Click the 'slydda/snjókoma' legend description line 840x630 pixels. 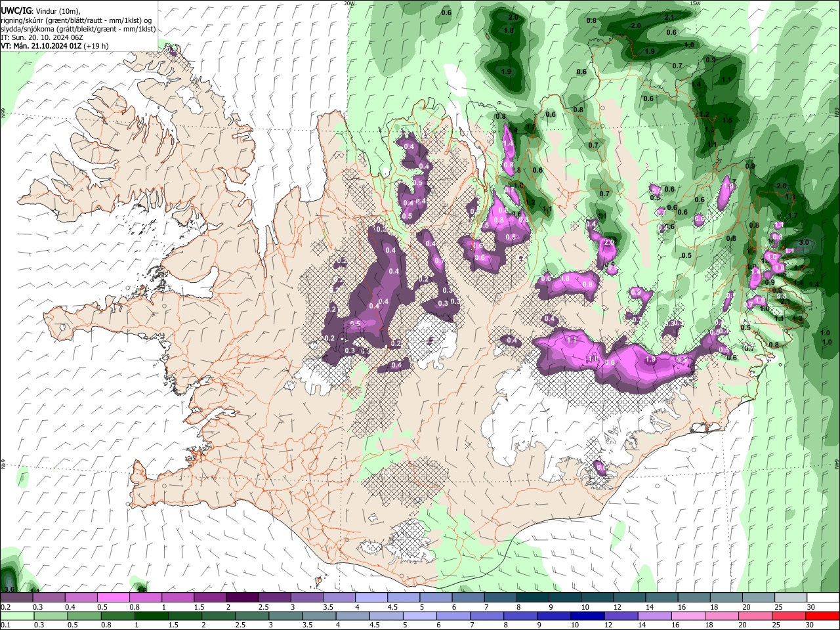[x=78, y=29]
